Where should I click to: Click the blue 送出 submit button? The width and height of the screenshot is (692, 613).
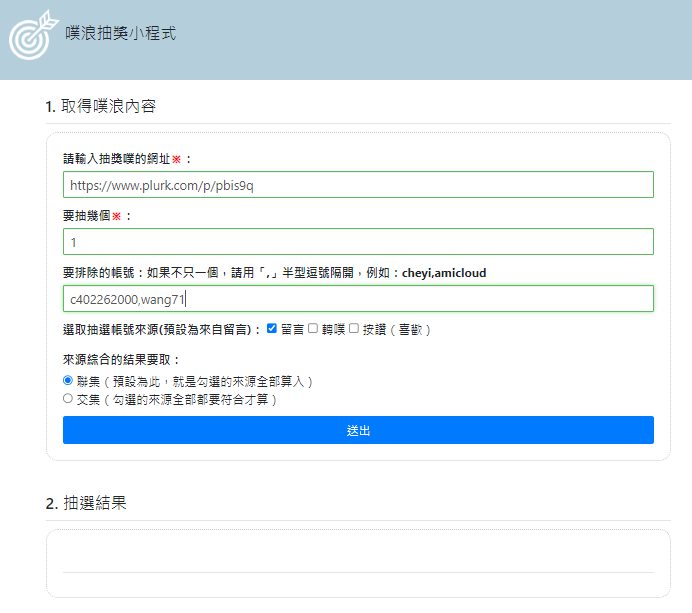pyautogui.click(x=358, y=430)
